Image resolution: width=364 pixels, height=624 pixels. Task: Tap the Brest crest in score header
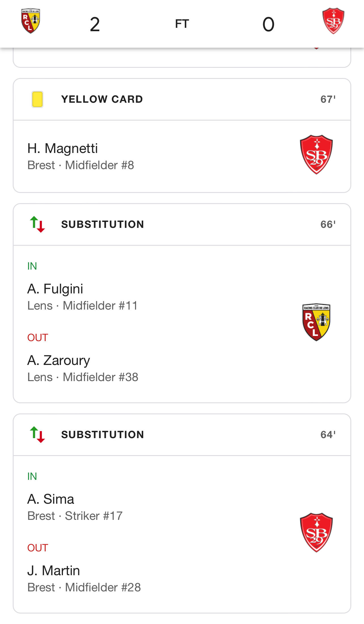(x=333, y=21)
